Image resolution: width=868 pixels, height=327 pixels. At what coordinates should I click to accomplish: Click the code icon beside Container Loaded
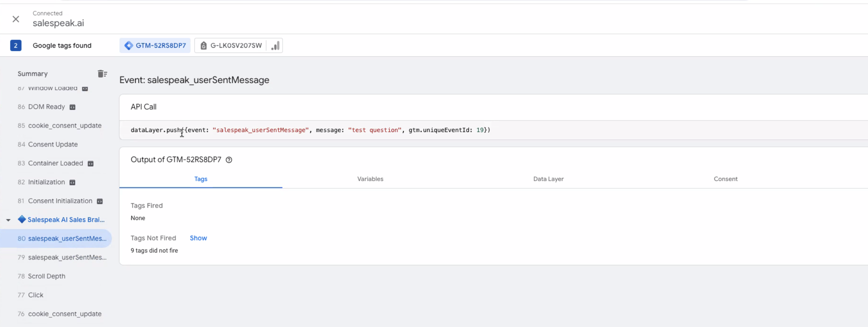90,164
